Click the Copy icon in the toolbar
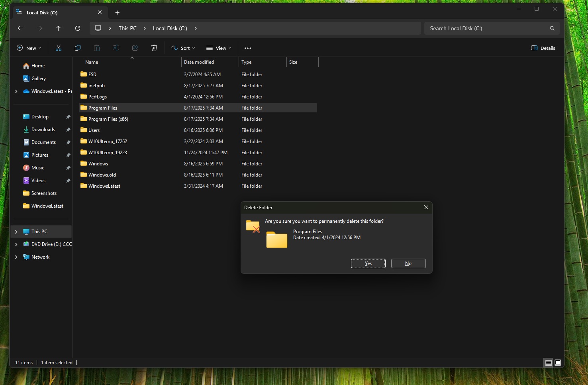588x385 pixels. pos(77,48)
